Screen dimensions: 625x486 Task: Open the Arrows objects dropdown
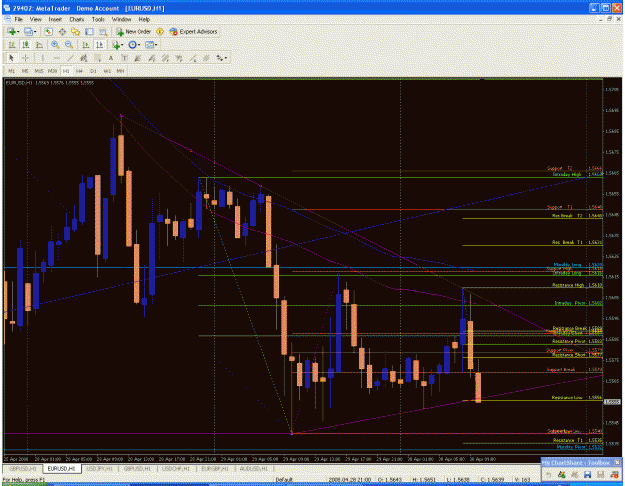[x=221, y=58]
